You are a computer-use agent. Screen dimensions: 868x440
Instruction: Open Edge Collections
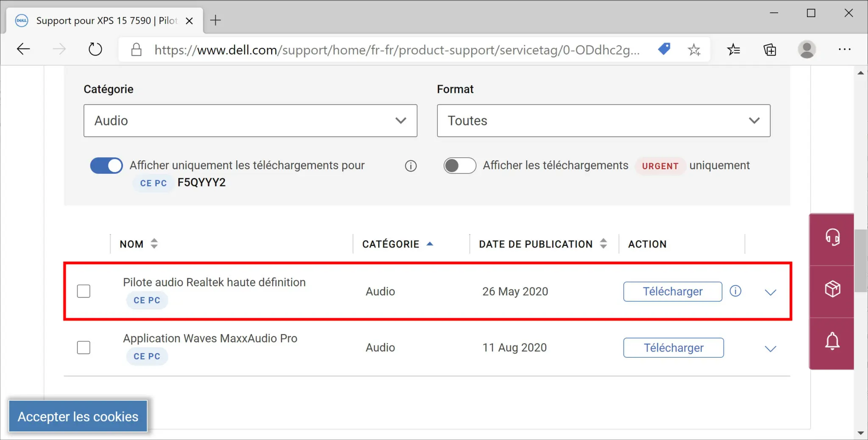click(x=770, y=50)
